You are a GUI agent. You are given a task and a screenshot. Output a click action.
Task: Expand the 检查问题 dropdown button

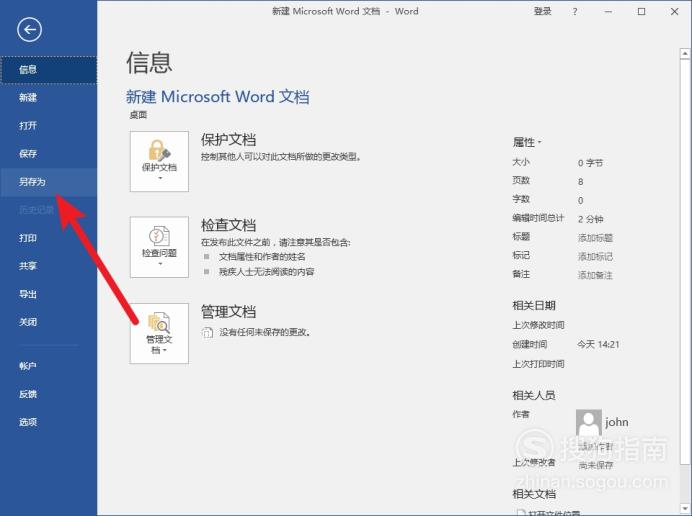pyautogui.click(x=159, y=247)
